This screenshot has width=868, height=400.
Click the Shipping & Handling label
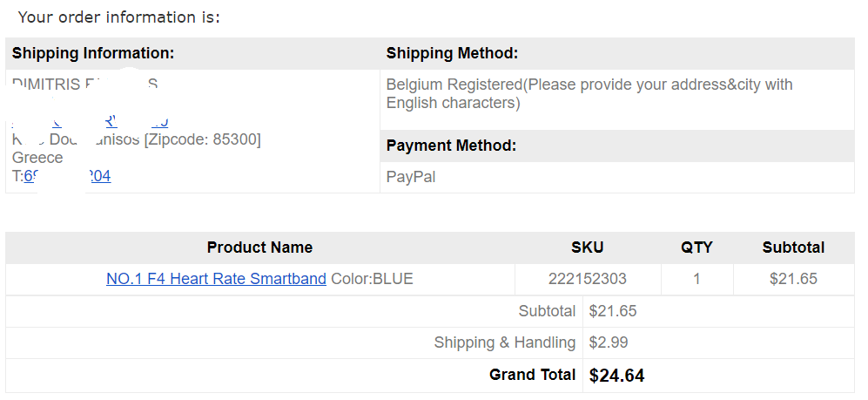click(x=504, y=342)
